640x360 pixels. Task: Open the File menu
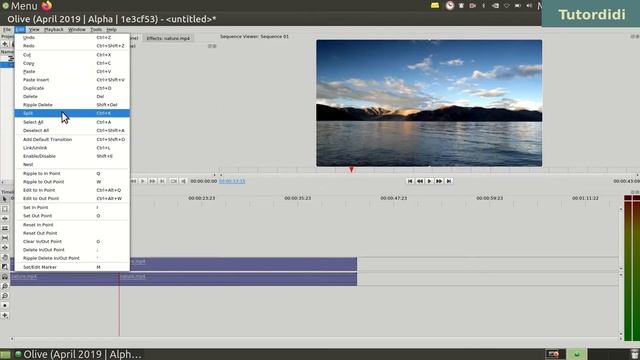7,30
